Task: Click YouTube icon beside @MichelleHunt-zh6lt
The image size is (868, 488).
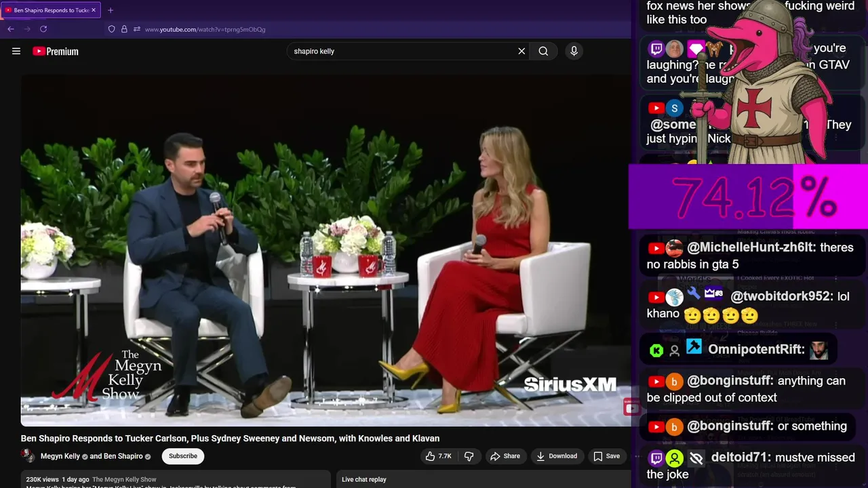Action: click(656, 248)
